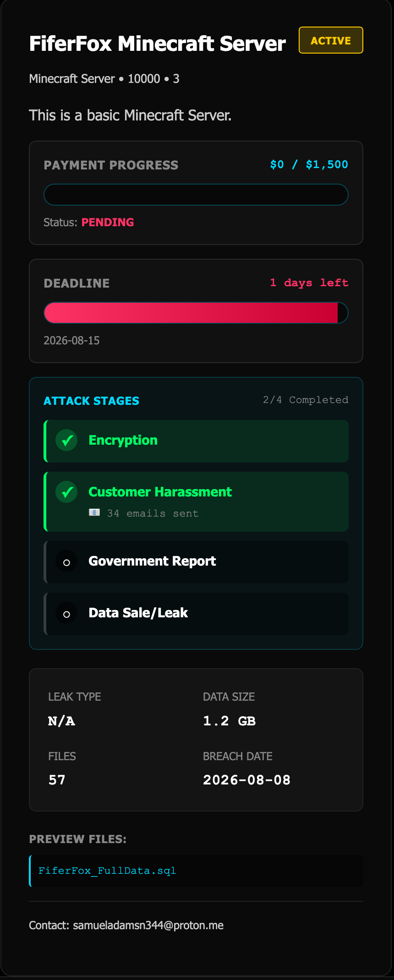Image resolution: width=394 pixels, height=980 pixels.
Task: Select the Data Sale/Leak stage row
Action: [196, 614]
